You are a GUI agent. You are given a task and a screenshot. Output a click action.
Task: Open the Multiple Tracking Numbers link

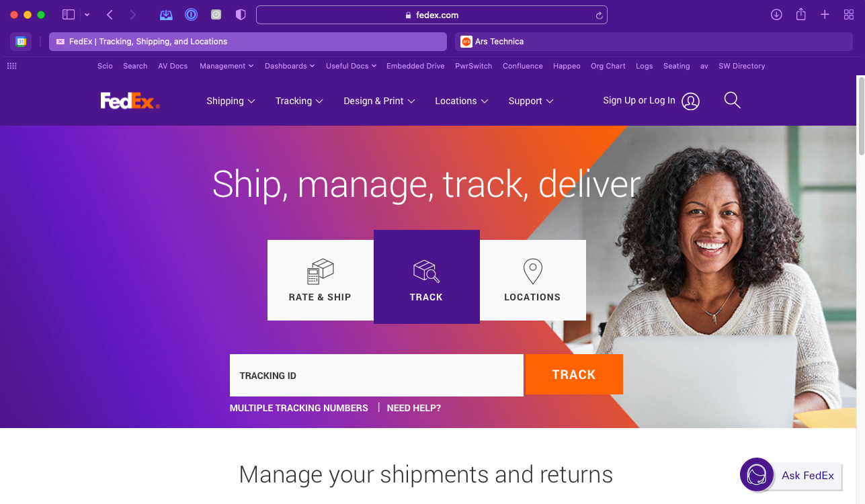(299, 408)
